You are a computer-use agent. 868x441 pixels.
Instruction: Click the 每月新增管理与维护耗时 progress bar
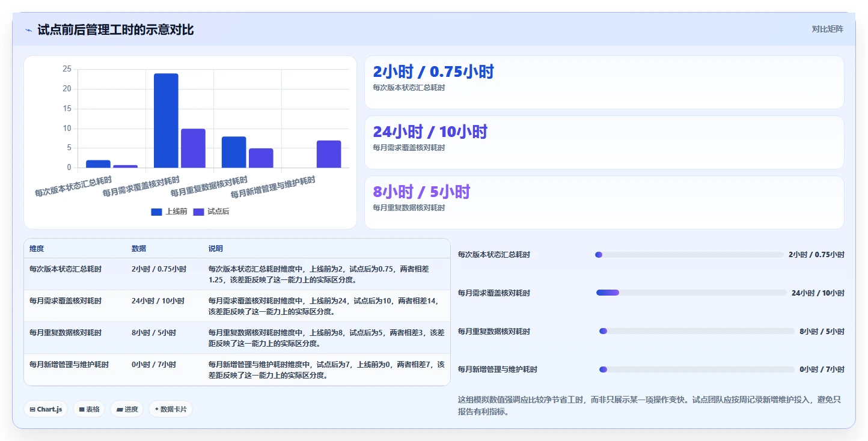click(x=697, y=370)
